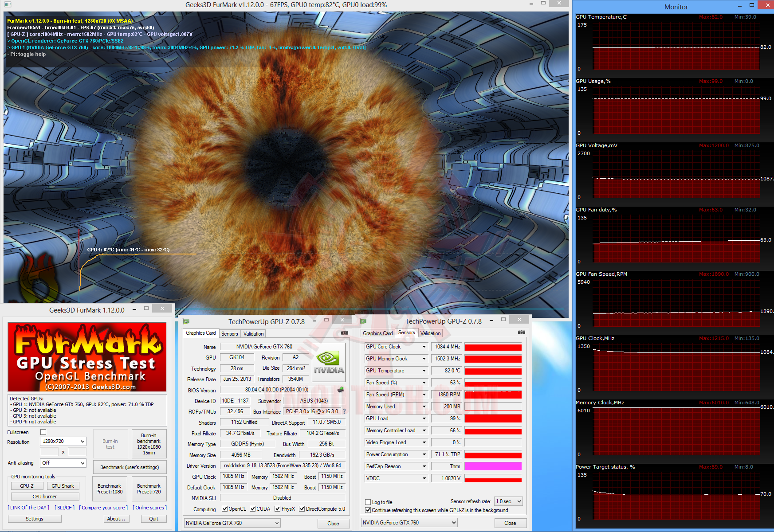
Task: Select Graphics Card tab in right GPU-Z window
Action: pos(378,333)
